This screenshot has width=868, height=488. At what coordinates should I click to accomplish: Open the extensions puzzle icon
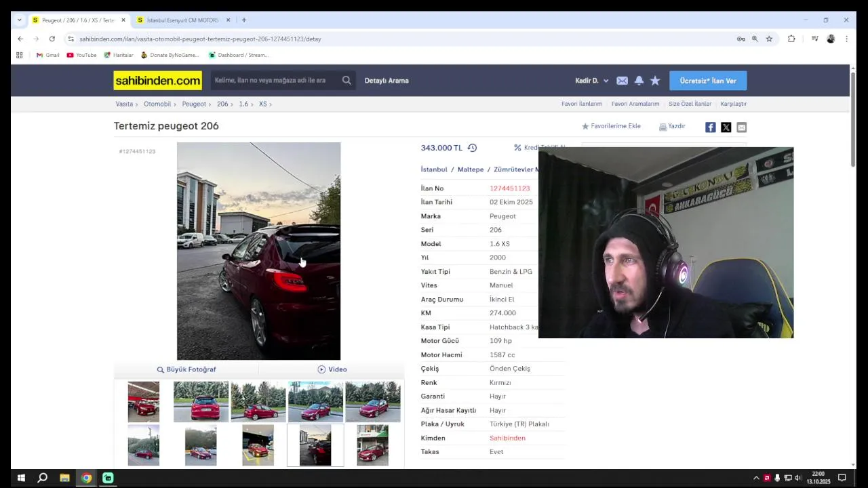tap(791, 39)
